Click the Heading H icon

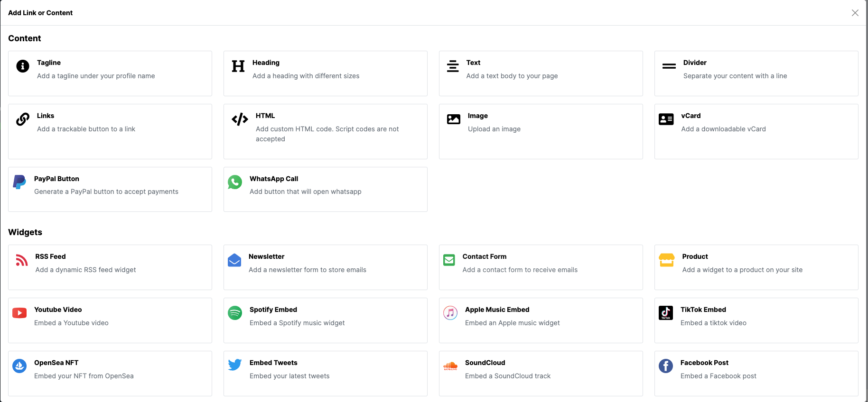coord(238,66)
